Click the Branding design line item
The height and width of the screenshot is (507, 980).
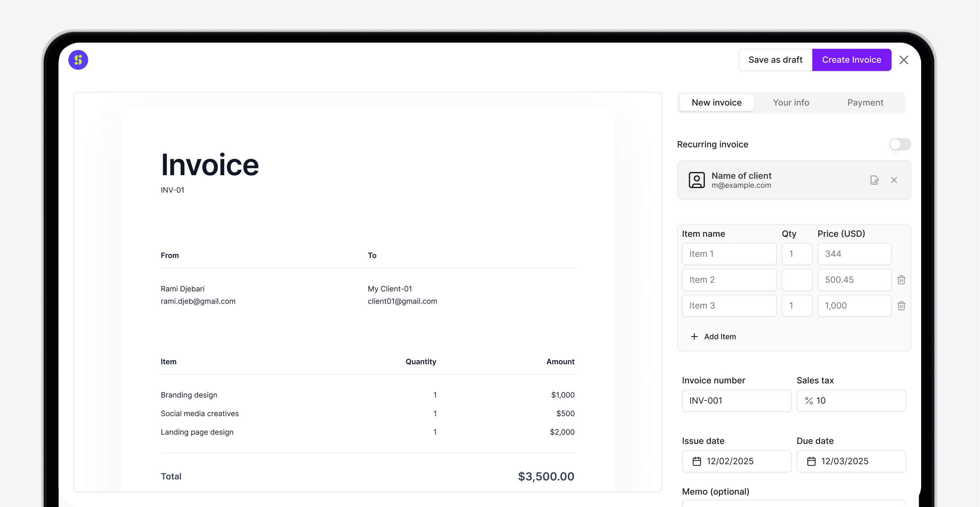(x=189, y=395)
